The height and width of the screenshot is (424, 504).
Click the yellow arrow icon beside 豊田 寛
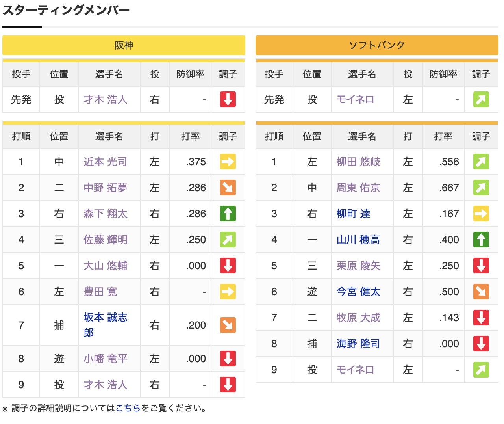tap(228, 292)
